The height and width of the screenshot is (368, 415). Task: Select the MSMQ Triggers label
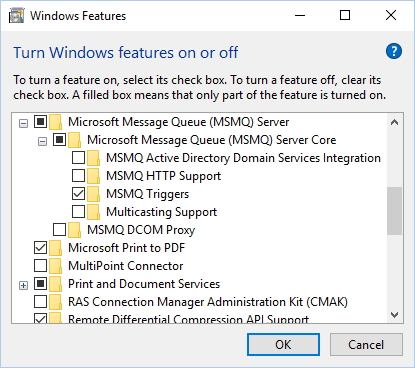pyautogui.click(x=147, y=194)
